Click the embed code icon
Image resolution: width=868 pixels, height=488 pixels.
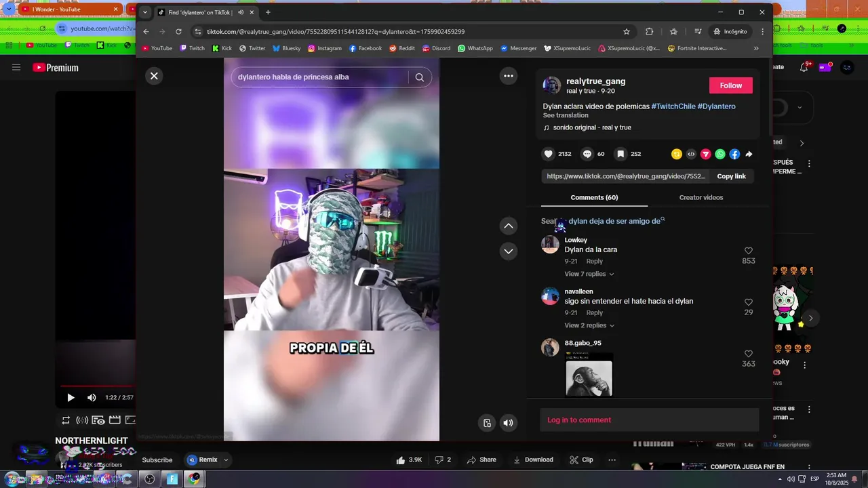coord(691,155)
